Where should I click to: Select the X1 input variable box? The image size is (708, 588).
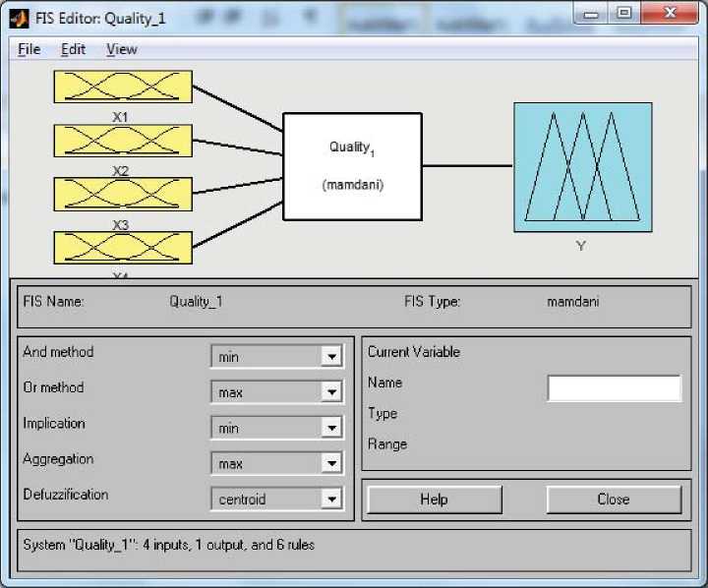122,87
